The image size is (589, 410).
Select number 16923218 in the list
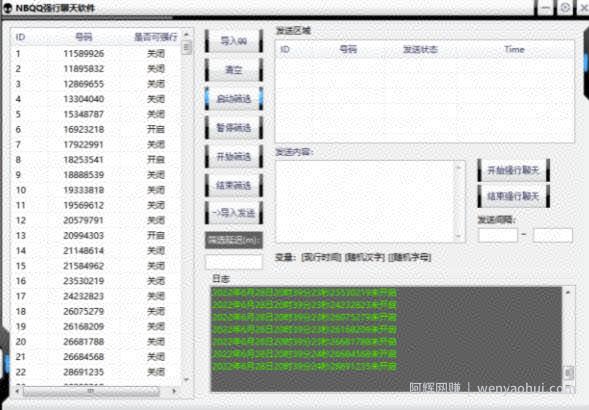[x=83, y=129]
